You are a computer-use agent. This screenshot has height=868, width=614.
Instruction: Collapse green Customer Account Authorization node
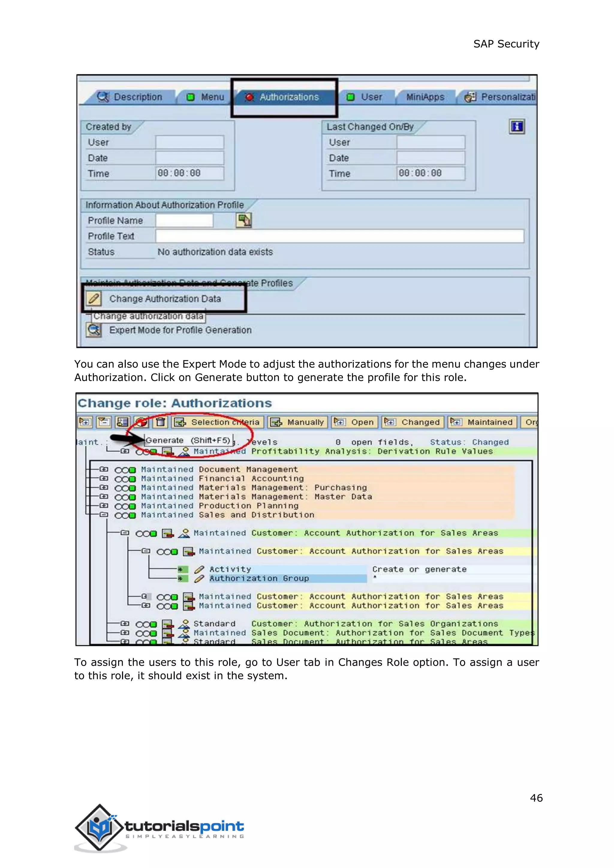[125, 533]
